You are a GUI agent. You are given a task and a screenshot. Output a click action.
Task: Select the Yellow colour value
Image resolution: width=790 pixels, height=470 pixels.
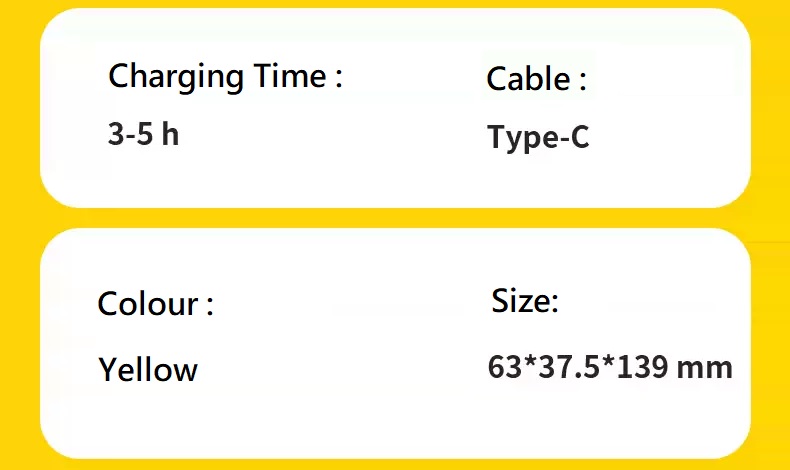click(148, 369)
